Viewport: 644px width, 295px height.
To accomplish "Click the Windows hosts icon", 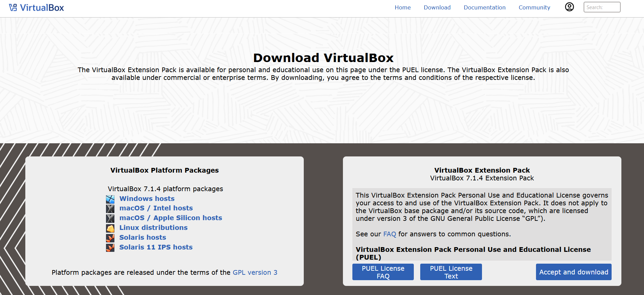I will (110, 199).
